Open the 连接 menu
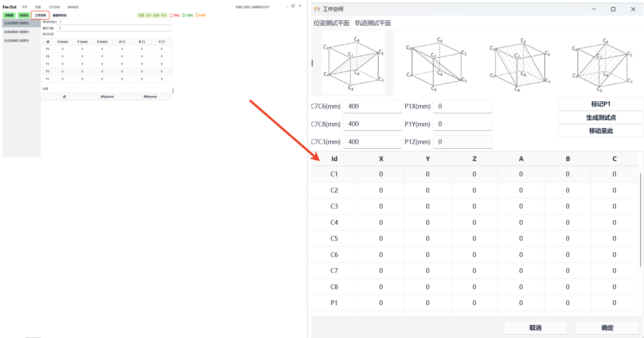The image size is (644, 338). [38, 7]
